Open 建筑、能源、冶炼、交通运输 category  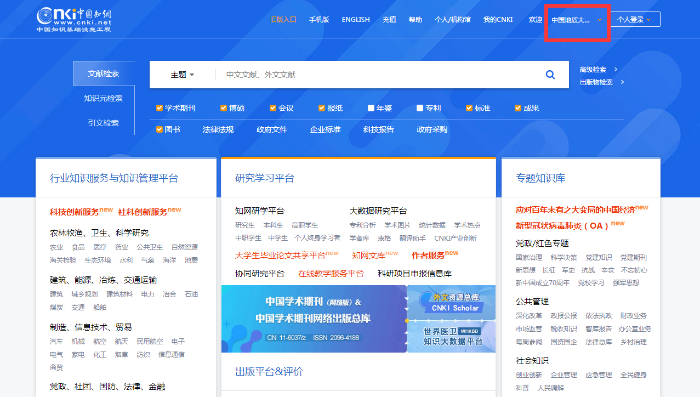tap(103, 280)
